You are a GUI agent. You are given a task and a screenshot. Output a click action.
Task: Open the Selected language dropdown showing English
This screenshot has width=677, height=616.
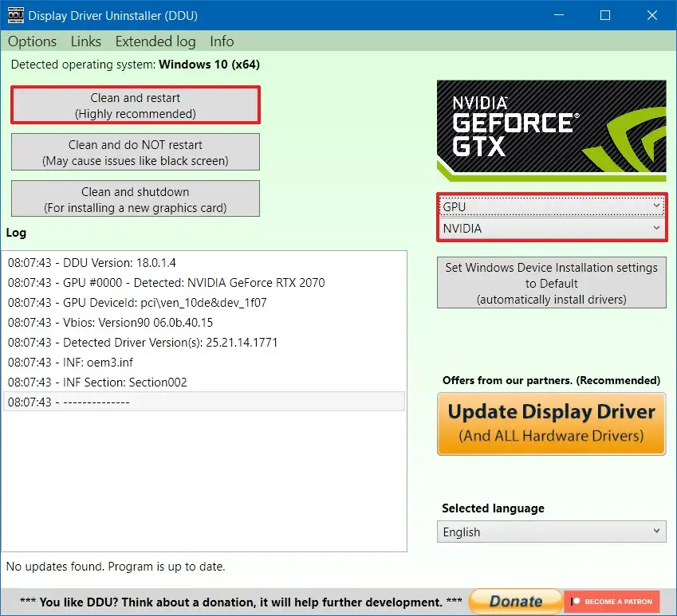pos(551,532)
